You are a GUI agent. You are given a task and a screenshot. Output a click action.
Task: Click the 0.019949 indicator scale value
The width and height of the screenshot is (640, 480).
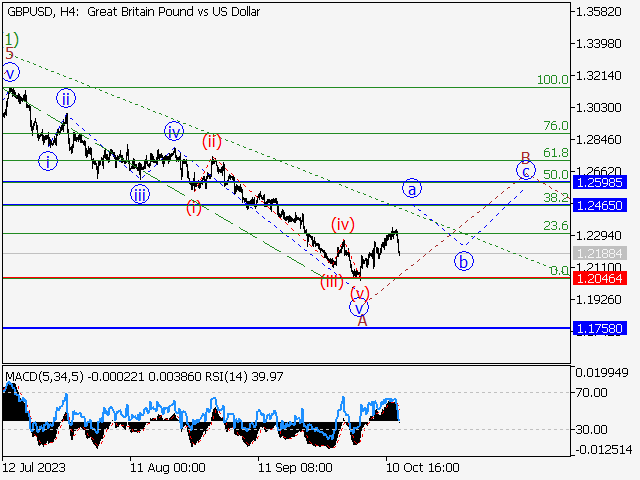click(602, 373)
